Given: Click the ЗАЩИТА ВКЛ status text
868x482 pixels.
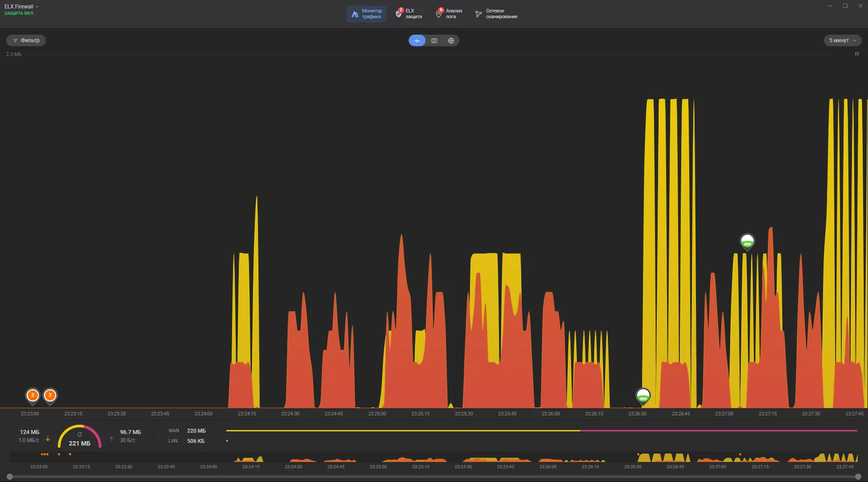Looking at the screenshot, I should 19,13.
